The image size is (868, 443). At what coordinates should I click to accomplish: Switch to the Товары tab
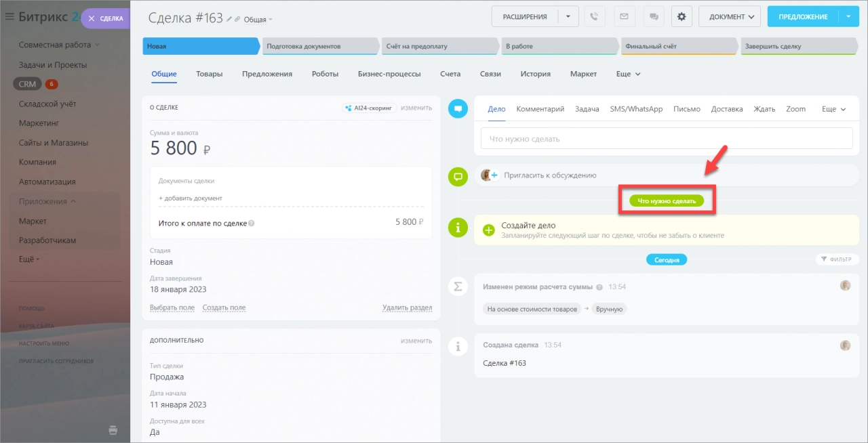coord(209,74)
